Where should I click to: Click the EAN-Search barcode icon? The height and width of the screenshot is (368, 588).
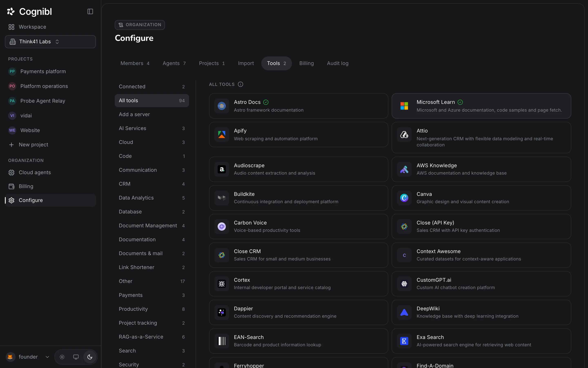click(x=222, y=341)
